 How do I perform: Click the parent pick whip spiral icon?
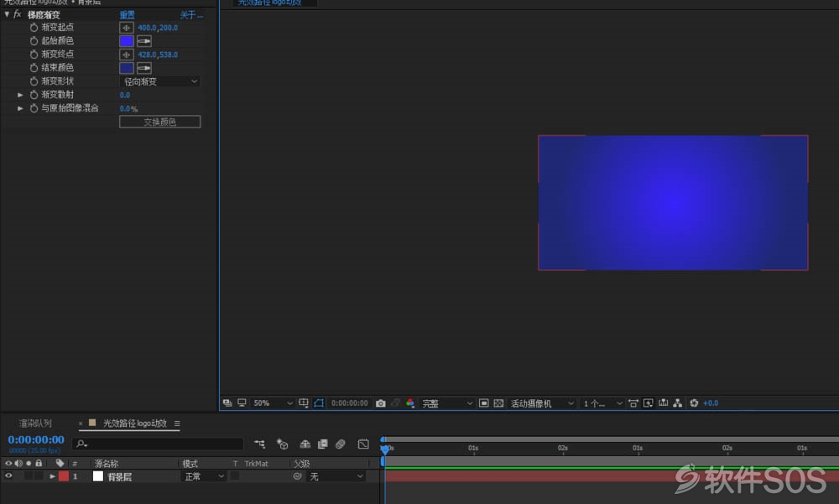[x=298, y=476]
